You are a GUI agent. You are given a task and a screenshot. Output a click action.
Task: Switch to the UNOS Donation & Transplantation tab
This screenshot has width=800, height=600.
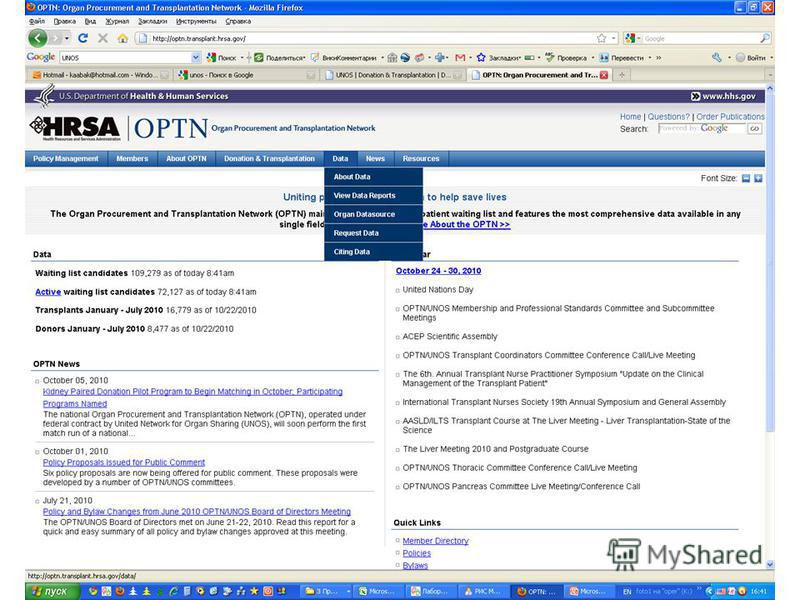point(393,75)
